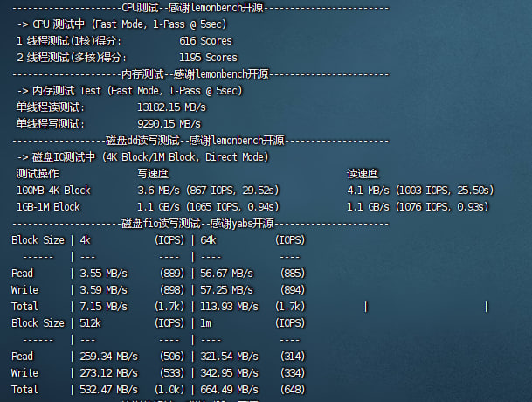Image resolution: width=532 pixels, height=402 pixels.
Task: Click the 616 Scores single-thread result
Action: 205,41
